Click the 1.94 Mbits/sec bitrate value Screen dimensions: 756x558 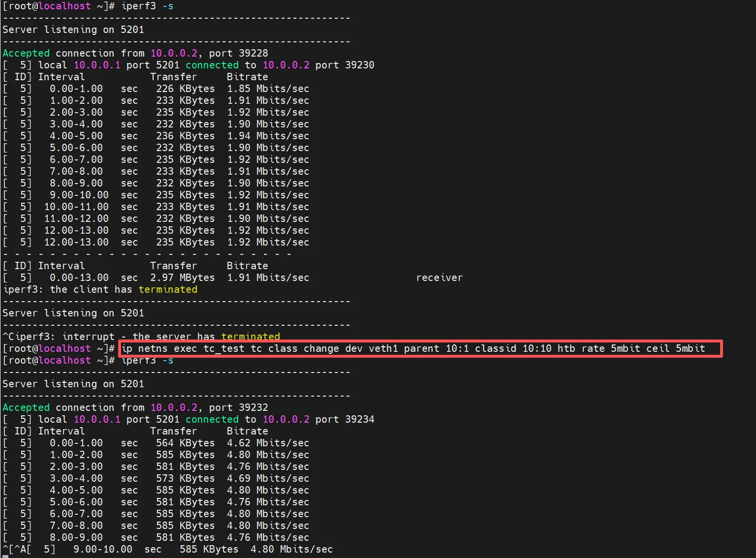pos(268,136)
